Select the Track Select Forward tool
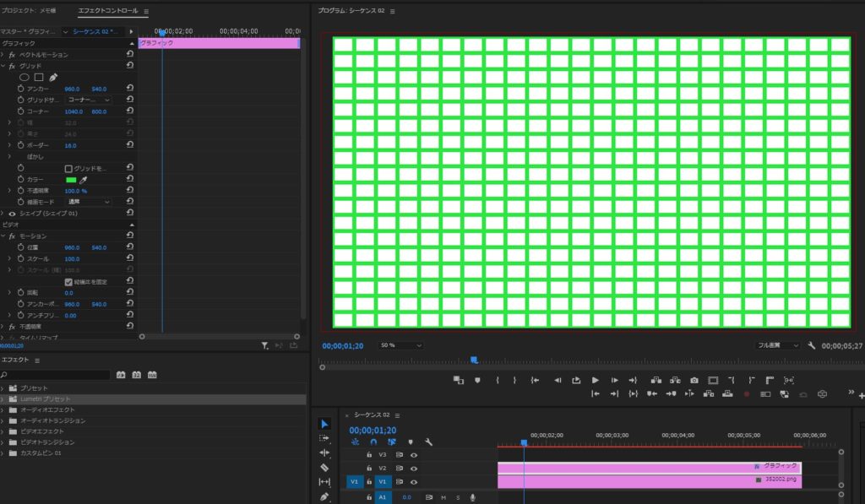865x504 pixels. click(324, 438)
